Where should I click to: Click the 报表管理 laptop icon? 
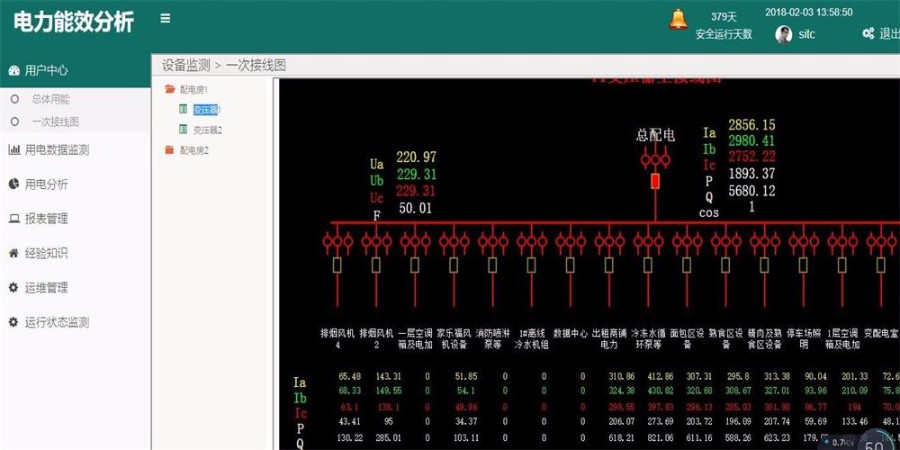pyautogui.click(x=14, y=219)
